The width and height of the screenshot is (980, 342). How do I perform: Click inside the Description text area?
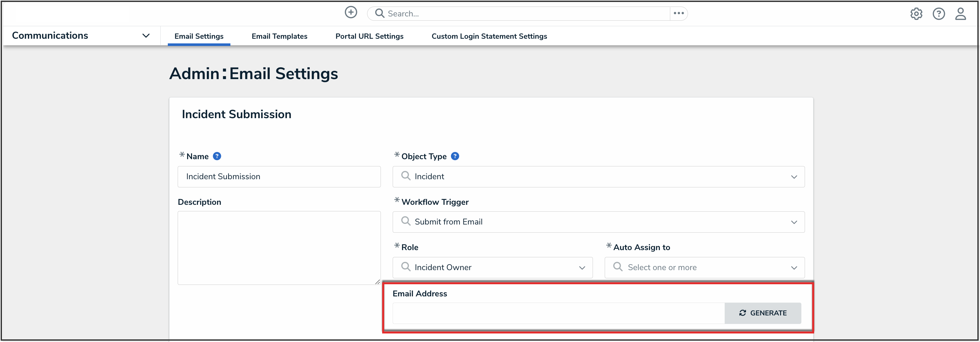point(279,247)
